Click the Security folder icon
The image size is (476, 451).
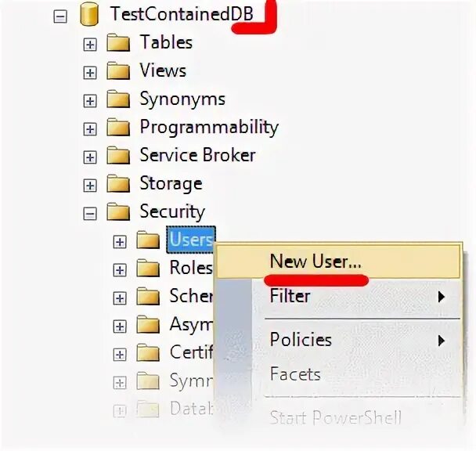pyautogui.click(x=118, y=212)
